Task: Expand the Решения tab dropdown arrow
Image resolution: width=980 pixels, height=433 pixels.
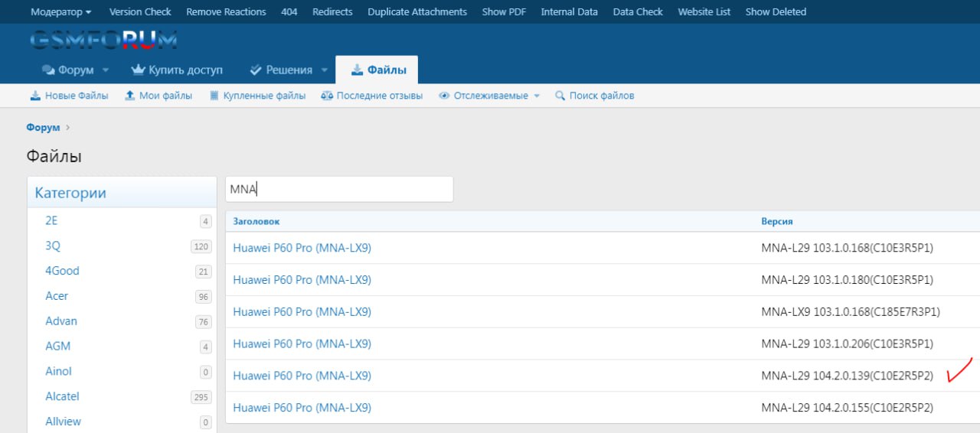Action: pos(324,70)
